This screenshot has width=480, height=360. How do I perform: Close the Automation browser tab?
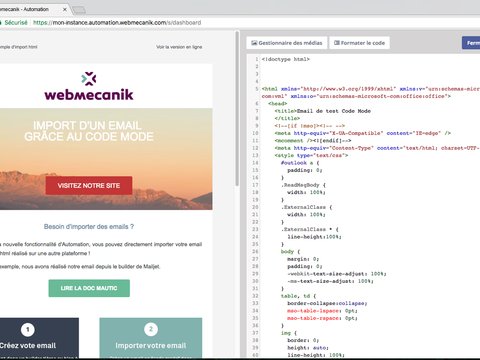click(x=65, y=9)
